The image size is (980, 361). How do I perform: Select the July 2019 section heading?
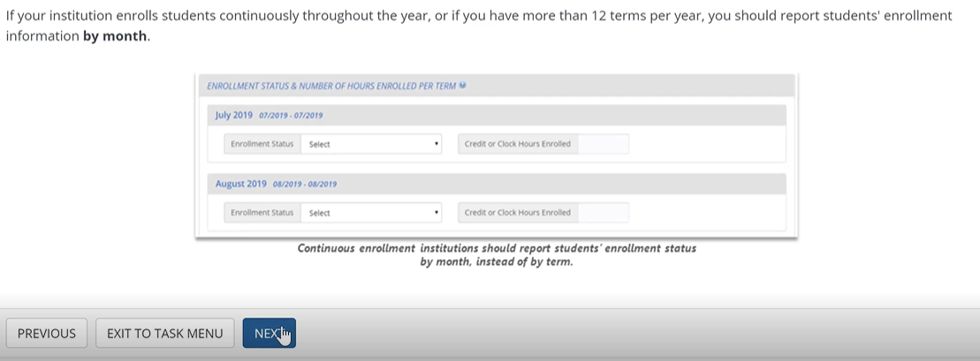coord(234,116)
